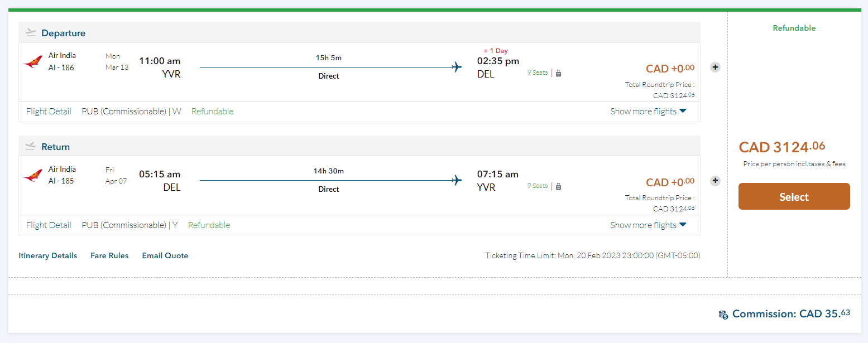Click the Air India logo on return flight

[32, 176]
